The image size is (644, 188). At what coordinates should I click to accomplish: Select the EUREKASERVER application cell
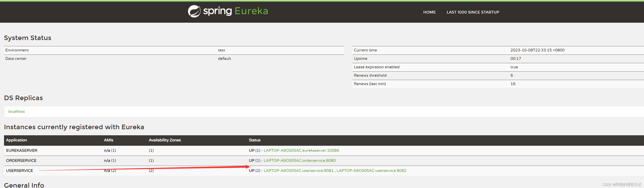[x=22, y=150]
